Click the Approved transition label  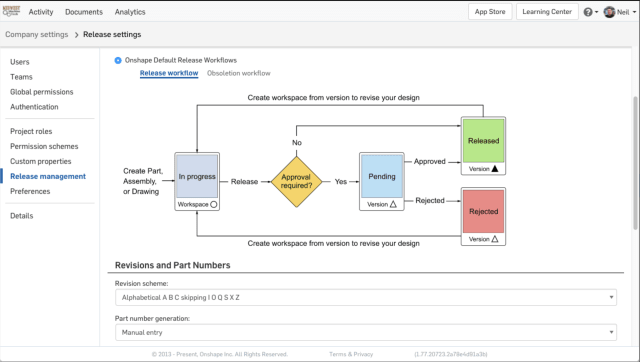pos(430,162)
